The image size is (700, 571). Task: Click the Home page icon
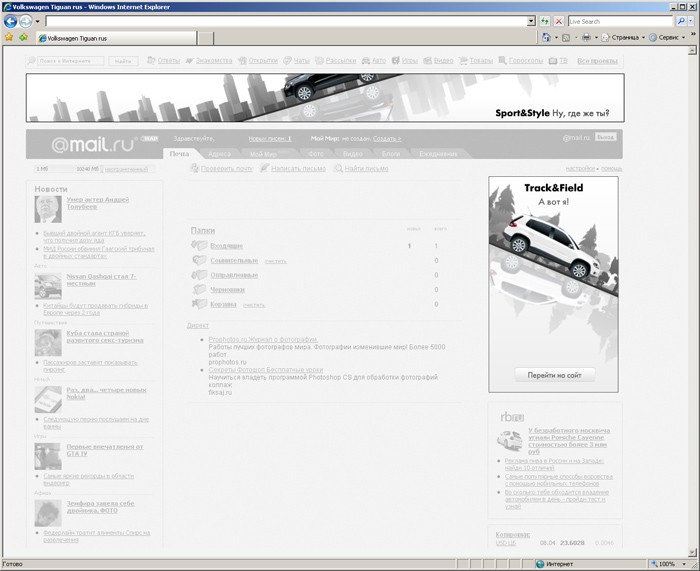(x=546, y=38)
